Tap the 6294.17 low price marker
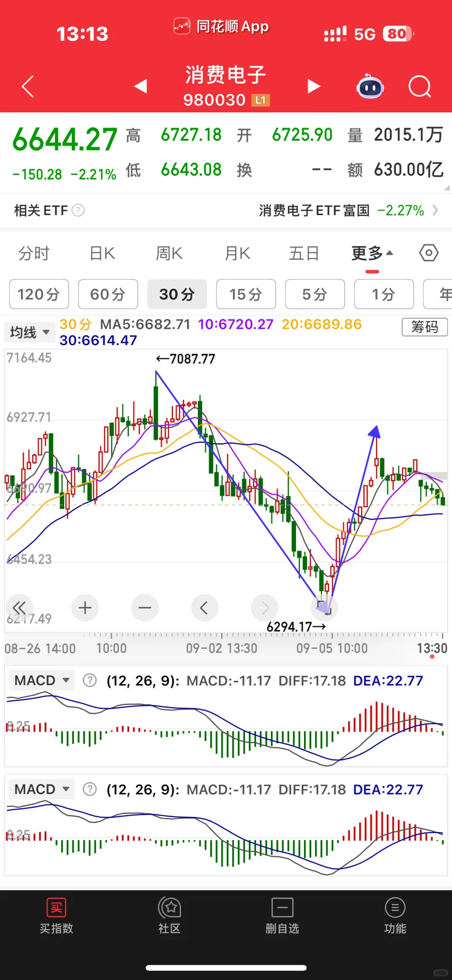 point(296,626)
